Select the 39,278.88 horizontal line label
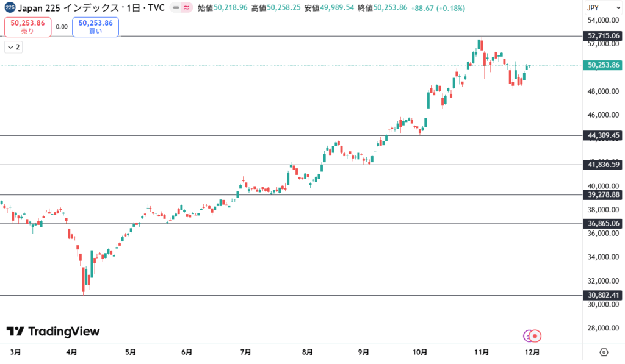 604,195
